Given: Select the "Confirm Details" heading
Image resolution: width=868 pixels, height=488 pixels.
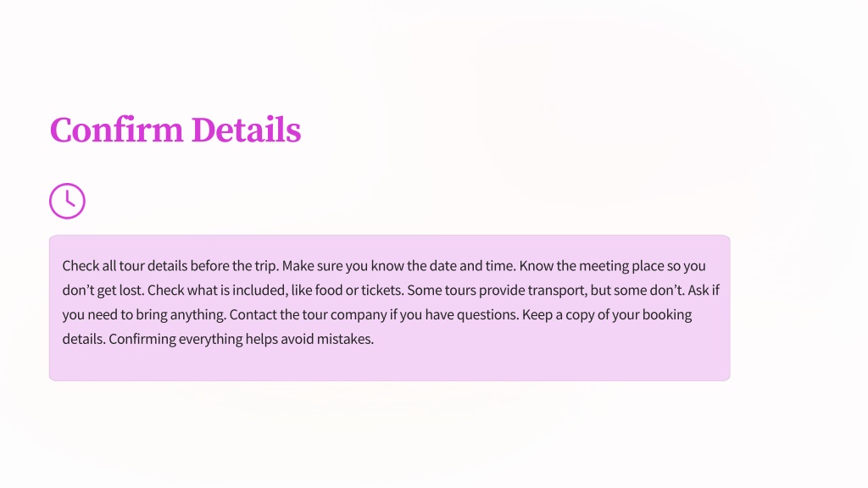Looking at the screenshot, I should point(175,130).
